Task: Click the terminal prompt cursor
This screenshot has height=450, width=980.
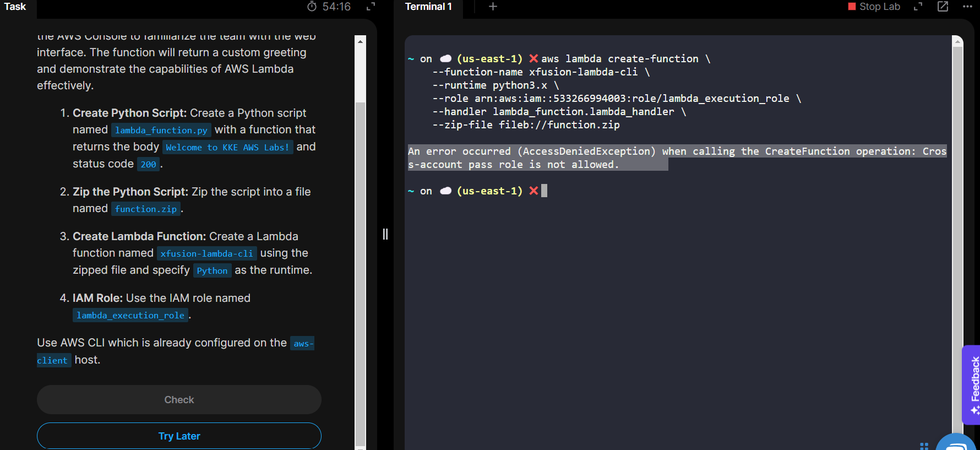Action: 544,191
